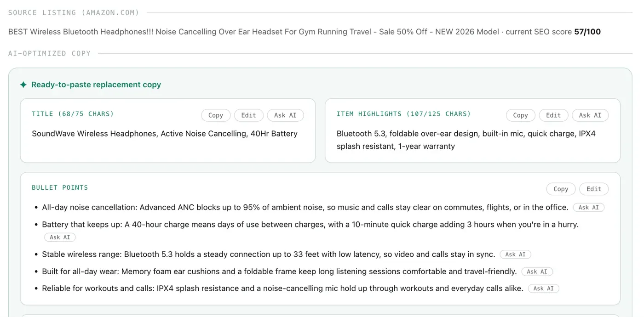
Task: Ask AI about the wireless range bullet
Action: pyautogui.click(x=515, y=255)
